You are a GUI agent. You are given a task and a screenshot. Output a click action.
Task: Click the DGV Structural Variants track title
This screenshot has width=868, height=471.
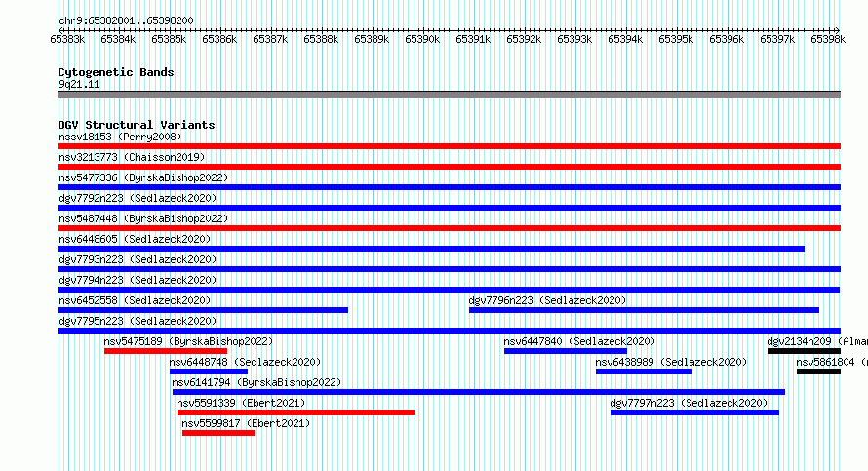(137, 125)
